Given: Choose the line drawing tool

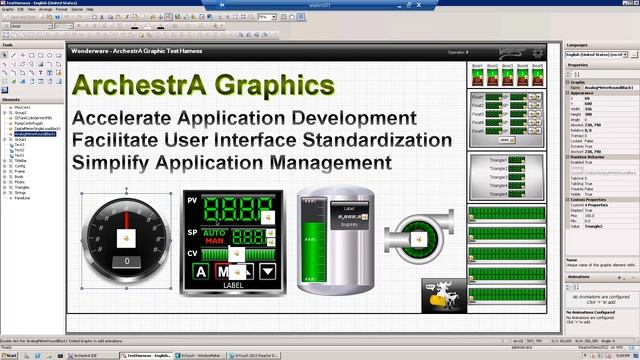Looking at the screenshot, I should click(13, 55).
